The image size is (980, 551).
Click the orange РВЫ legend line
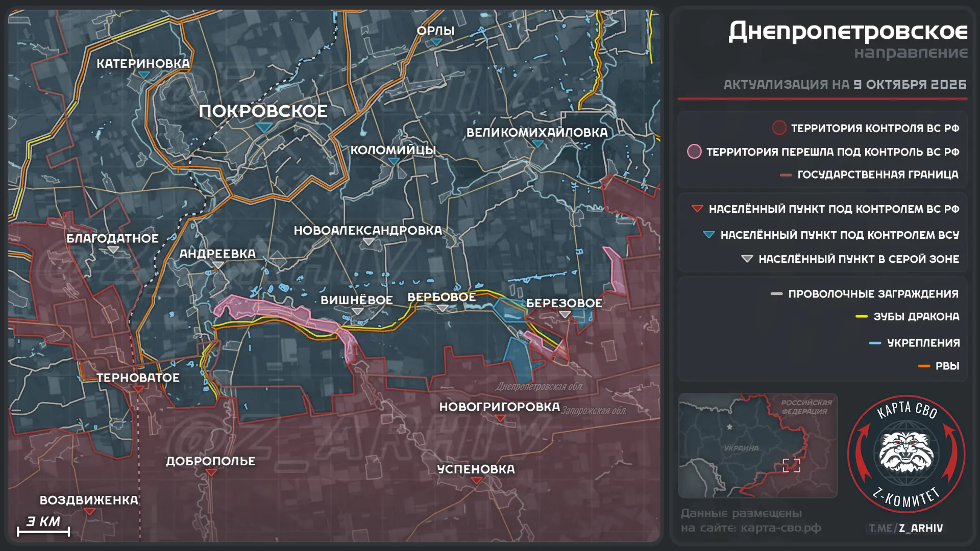[x=924, y=366]
